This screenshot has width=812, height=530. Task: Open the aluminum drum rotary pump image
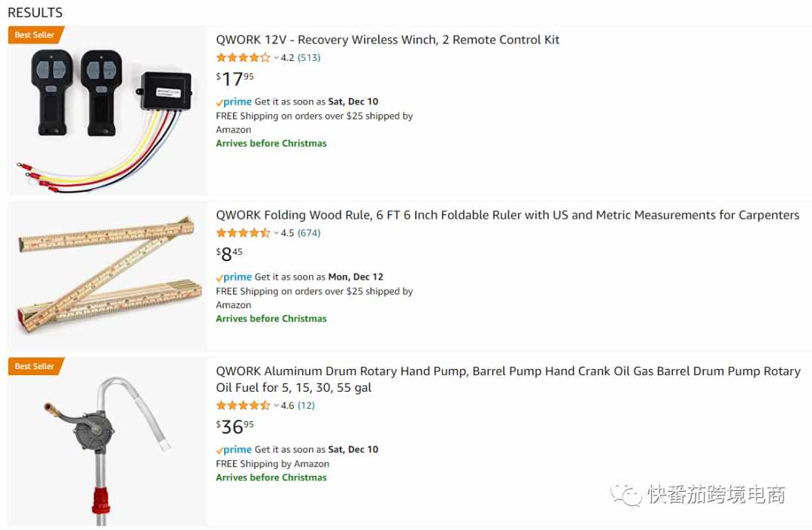click(x=108, y=441)
